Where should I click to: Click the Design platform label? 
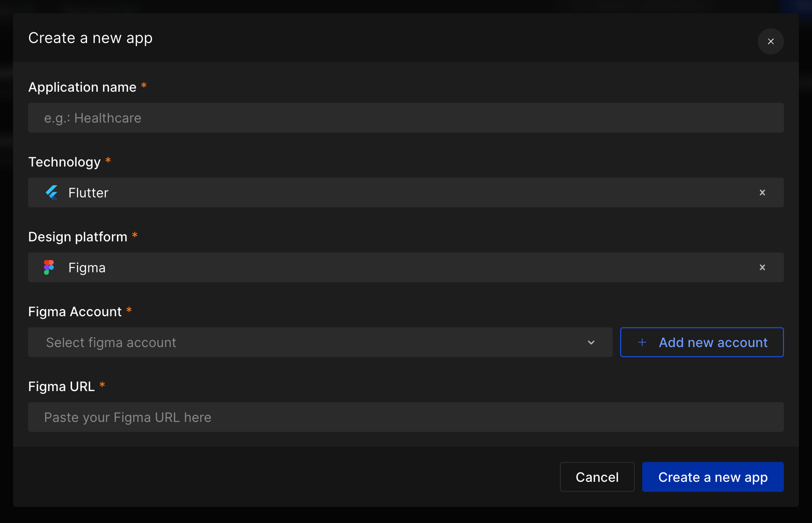78,237
